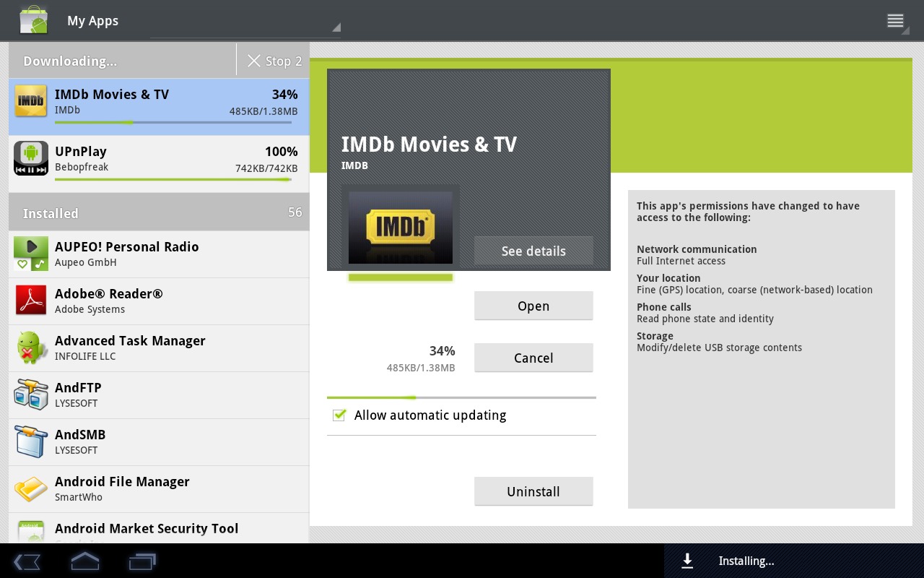Image resolution: width=924 pixels, height=578 pixels.
Task: Click the See details button
Action: pos(533,251)
